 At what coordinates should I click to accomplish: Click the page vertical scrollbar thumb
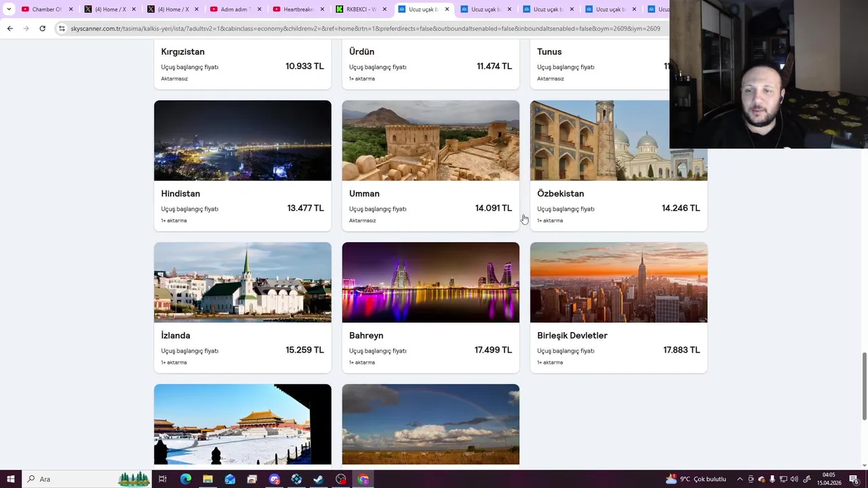pyautogui.click(x=864, y=386)
